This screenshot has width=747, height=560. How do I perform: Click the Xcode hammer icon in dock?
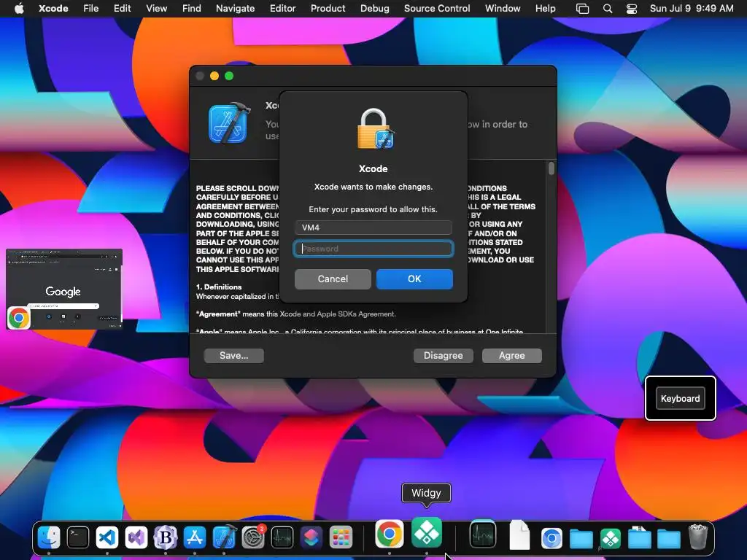coord(224,537)
